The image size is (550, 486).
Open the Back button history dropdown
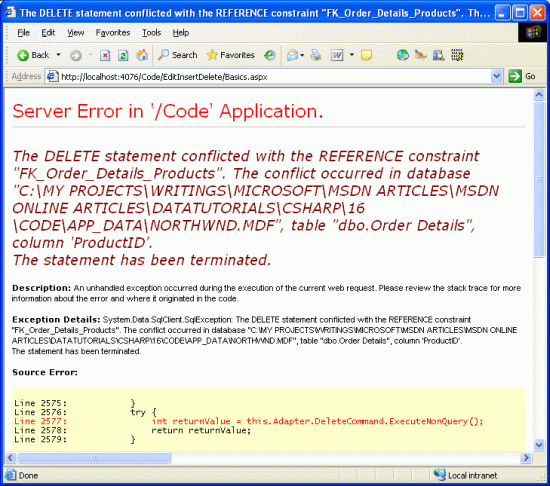coord(58,55)
